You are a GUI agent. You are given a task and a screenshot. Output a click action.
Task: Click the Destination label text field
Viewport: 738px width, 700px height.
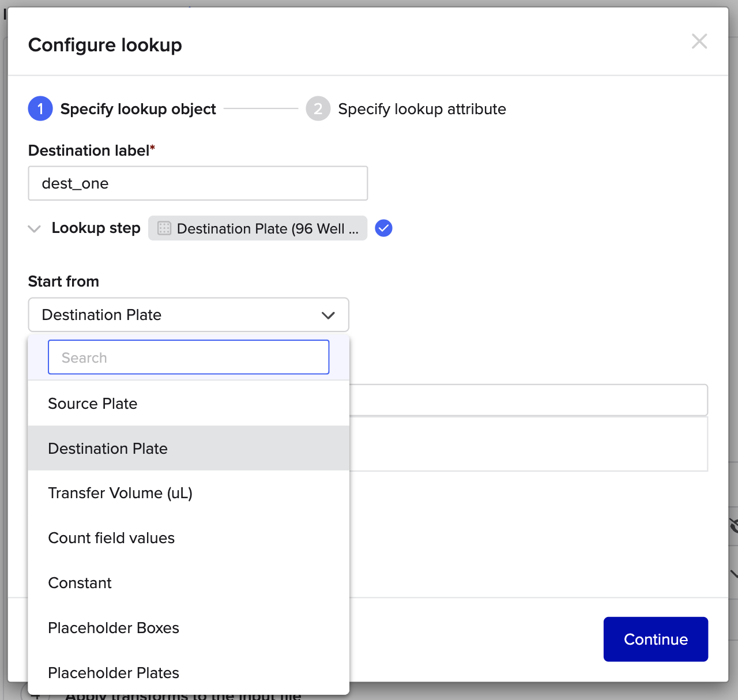coord(198,183)
